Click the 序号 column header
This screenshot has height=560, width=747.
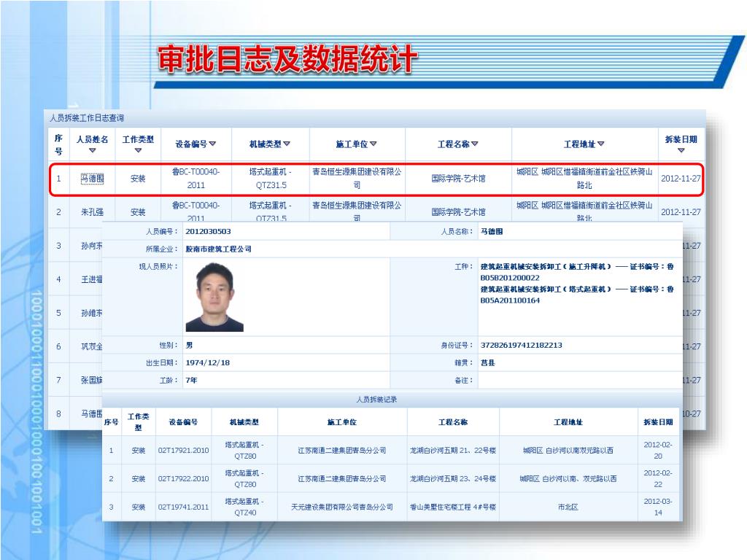pos(58,144)
